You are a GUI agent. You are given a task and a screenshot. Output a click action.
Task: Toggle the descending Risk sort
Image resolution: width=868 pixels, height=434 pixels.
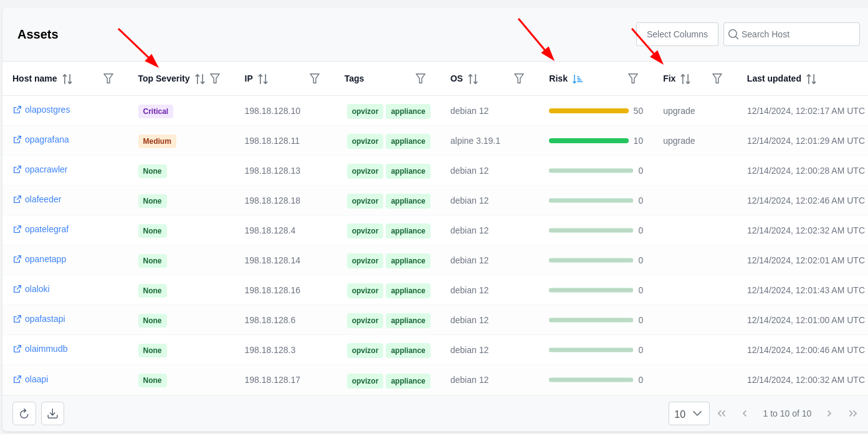point(578,78)
